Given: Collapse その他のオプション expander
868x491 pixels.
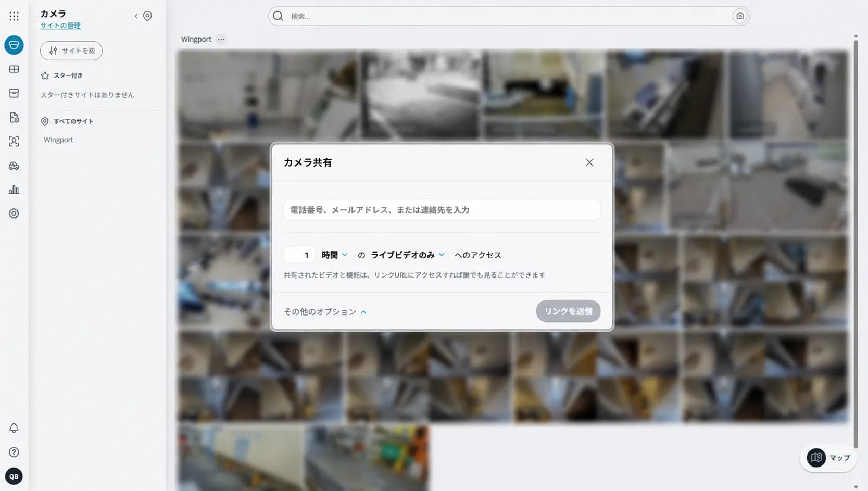Looking at the screenshot, I should pos(325,312).
